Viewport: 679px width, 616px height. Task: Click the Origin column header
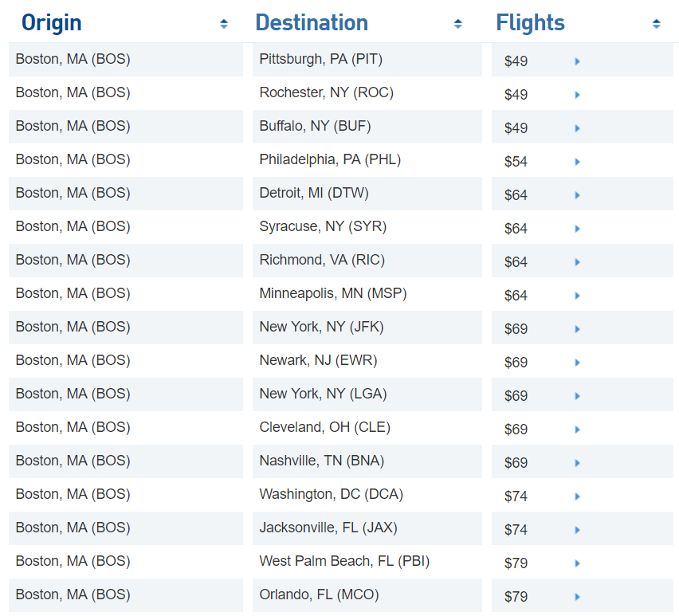tap(52, 23)
